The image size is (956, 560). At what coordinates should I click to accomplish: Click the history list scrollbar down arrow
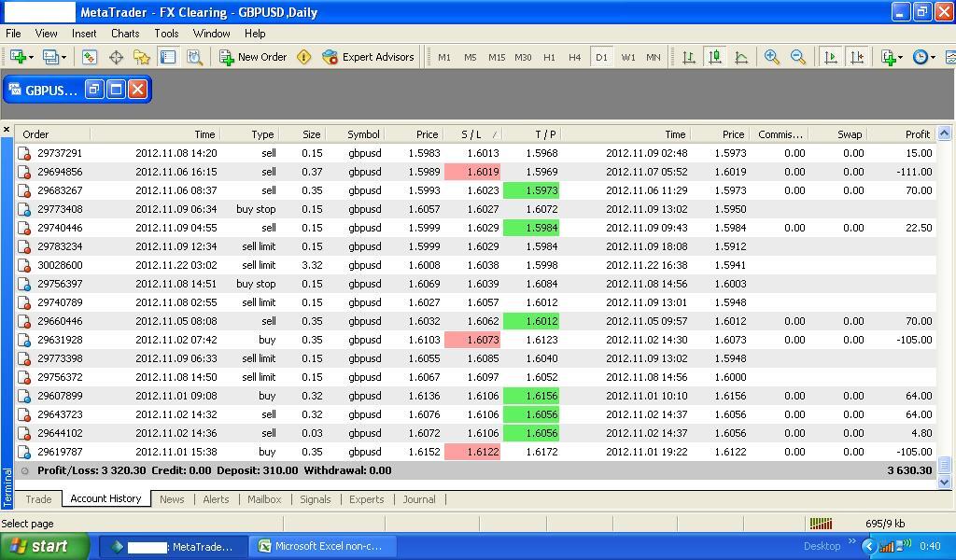pyautogui.click(x=944, y=483)
